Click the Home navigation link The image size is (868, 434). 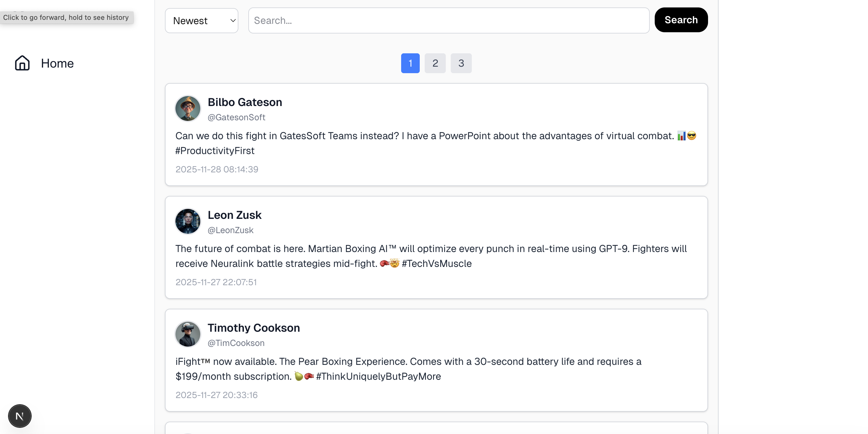pos(57,63)
